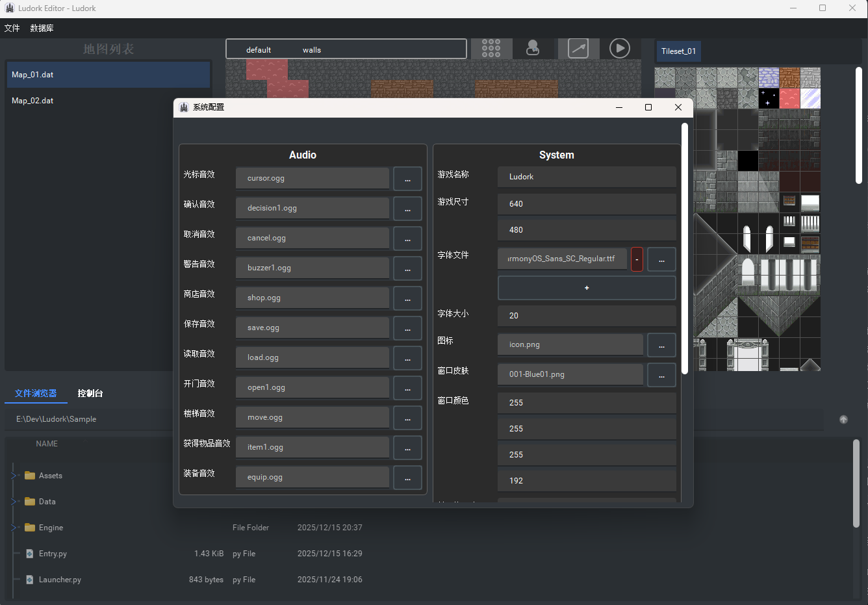Open the 文件 menu

(x=12, y=28)
